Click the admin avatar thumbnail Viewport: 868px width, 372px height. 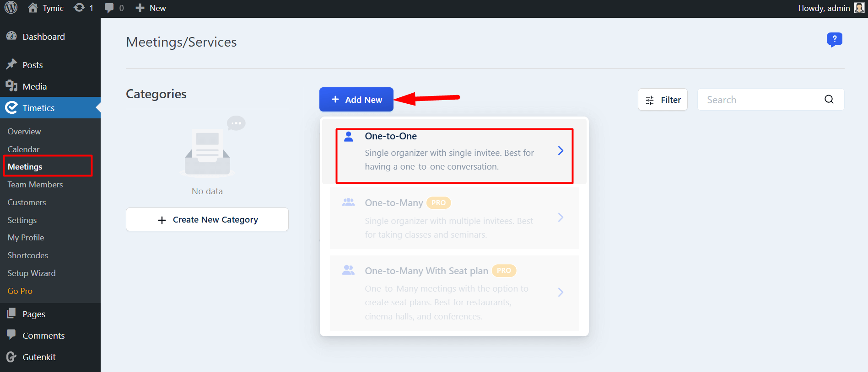click(859, 8)
